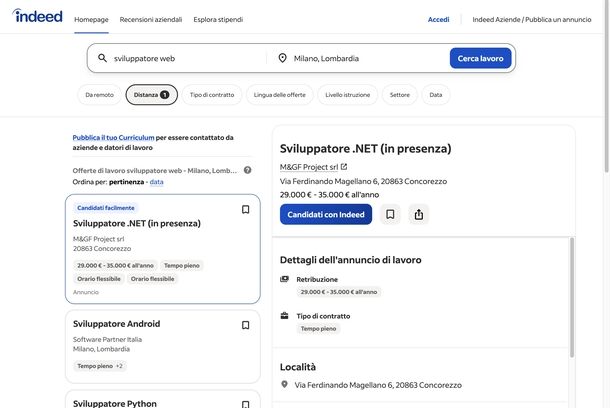610x408 pixels.
Task: Open the help question mark icon
Action: [247, 170]
